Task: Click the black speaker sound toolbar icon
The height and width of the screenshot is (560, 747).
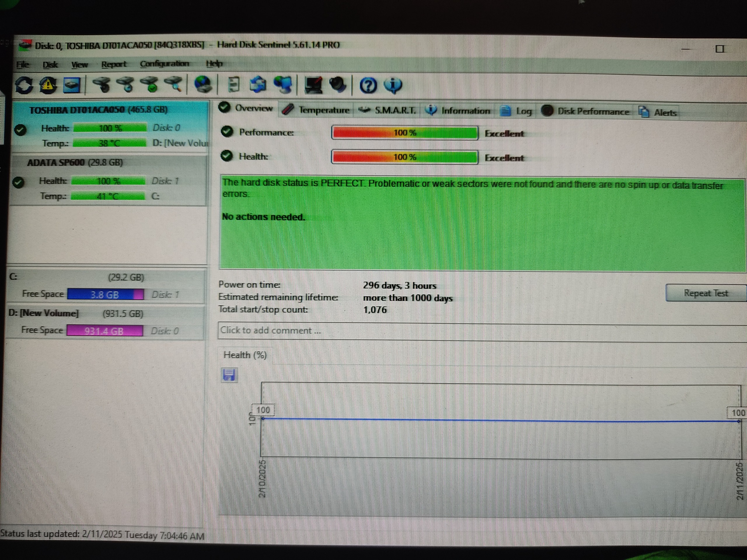Action: tap(338, 85)
